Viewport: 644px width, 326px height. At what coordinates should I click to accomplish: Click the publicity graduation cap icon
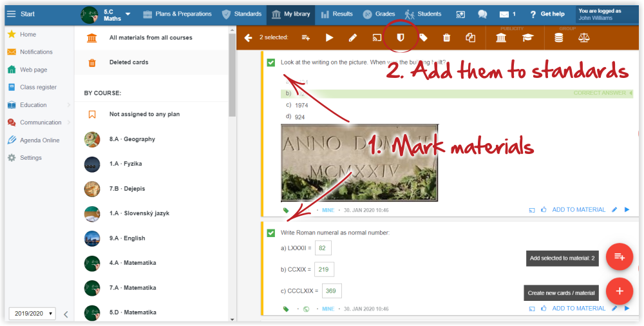[x=528, y=38]
